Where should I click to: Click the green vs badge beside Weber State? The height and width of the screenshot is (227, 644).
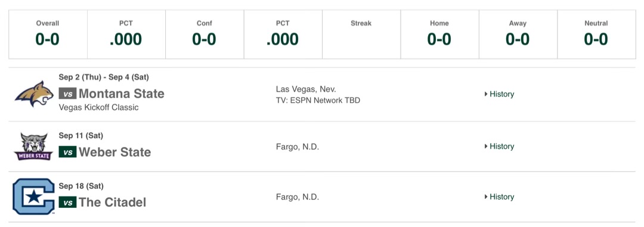[x=67, y=152]
